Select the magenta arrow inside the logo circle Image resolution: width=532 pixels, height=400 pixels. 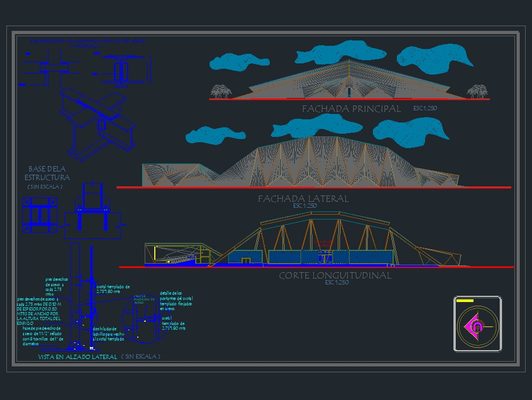(472, 326)
